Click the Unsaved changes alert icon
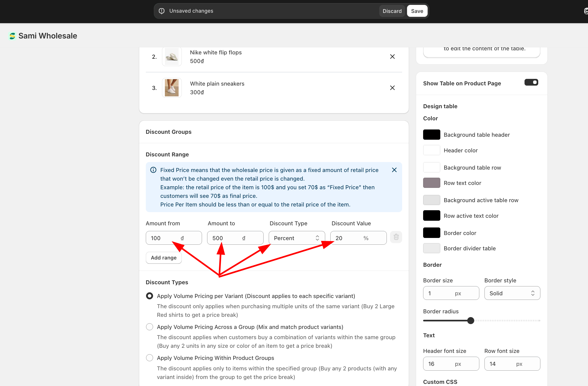The image size is (588, 386). click(x=162, y=11)
